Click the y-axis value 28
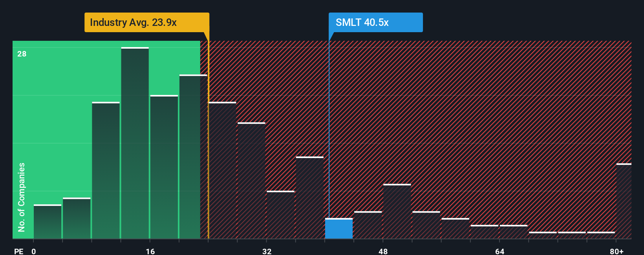 point(22,54)
